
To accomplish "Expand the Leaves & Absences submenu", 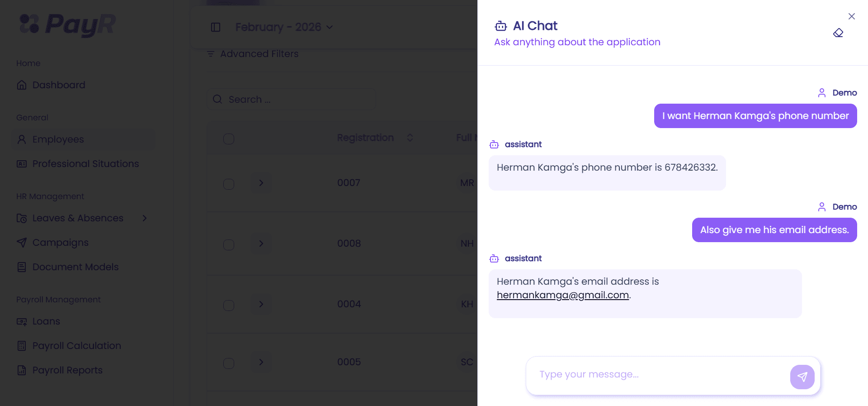I will [145, 218].
